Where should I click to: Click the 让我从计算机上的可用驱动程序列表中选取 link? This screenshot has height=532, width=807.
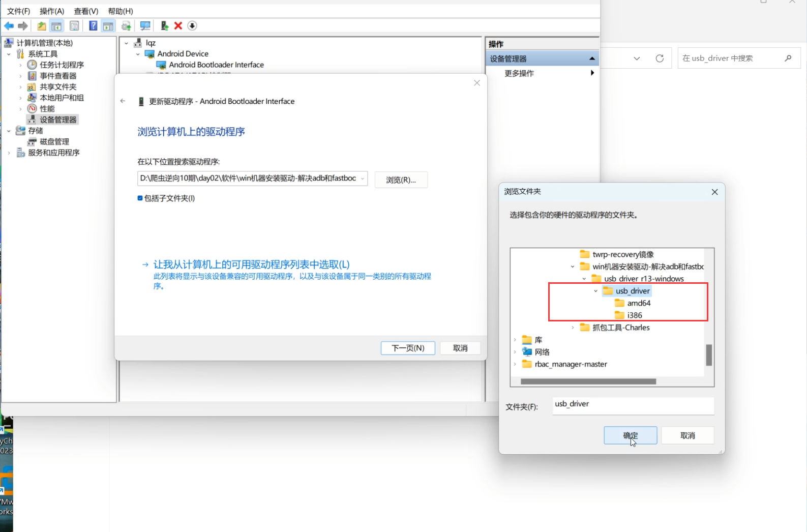point(251,264)
